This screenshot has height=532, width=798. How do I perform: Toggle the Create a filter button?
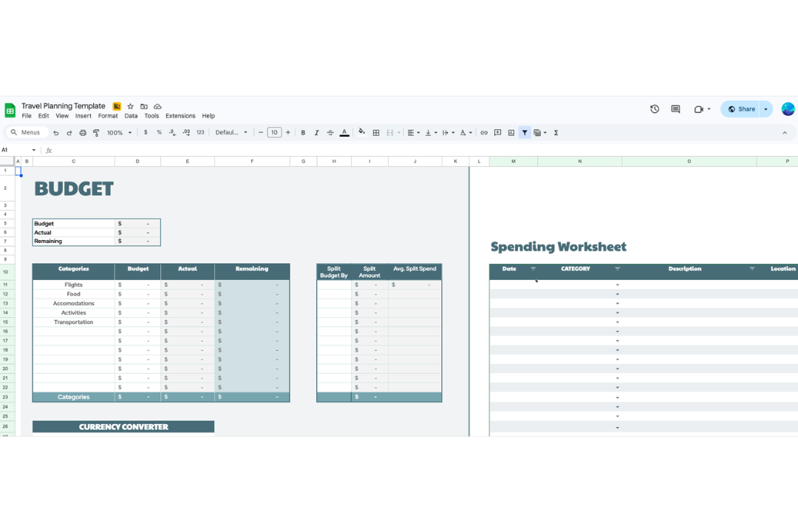tap(525, 132)
